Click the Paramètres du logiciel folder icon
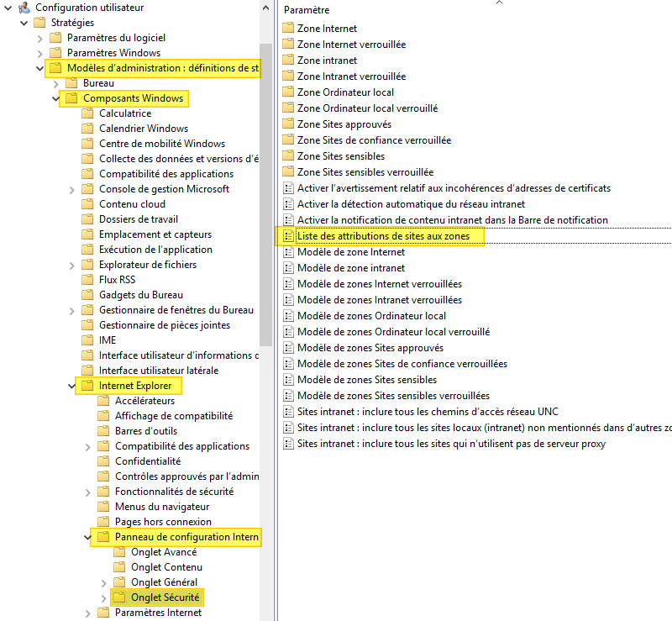 coord(55,38)
